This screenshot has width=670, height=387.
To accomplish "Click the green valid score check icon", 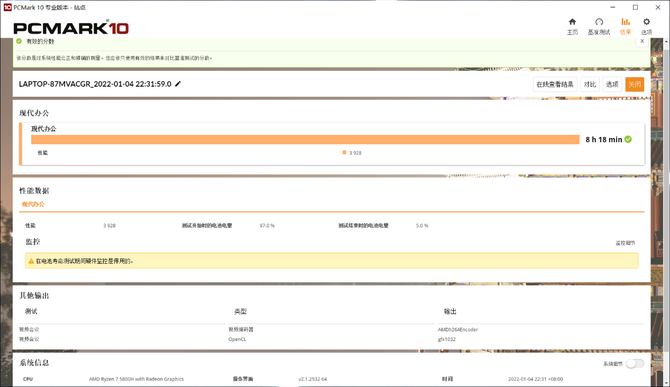I will click(x=19, y=41).
